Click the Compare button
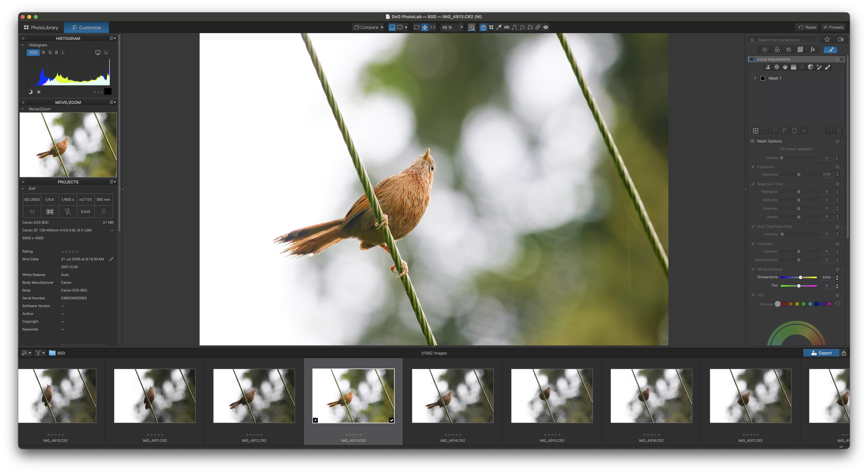This screenshot has width=868, height=473. click(366, 27)
